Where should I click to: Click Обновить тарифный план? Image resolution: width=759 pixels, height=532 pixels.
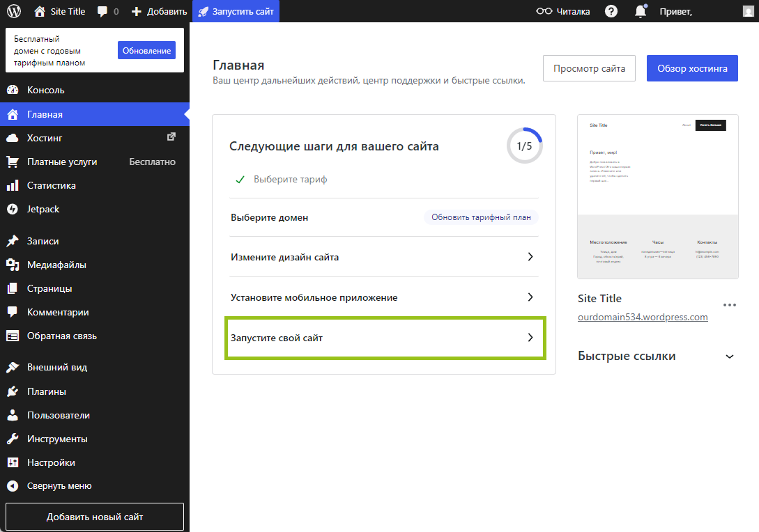coord(481,217)
